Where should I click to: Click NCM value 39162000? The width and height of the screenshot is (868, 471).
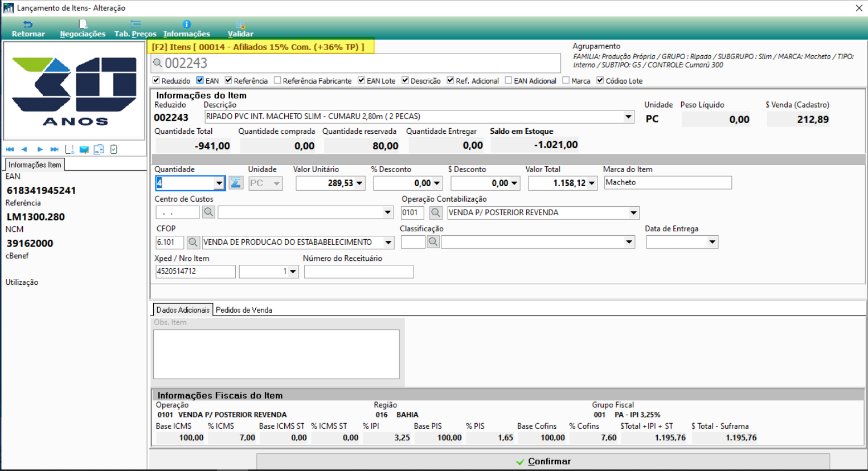[x=30, y=243]
